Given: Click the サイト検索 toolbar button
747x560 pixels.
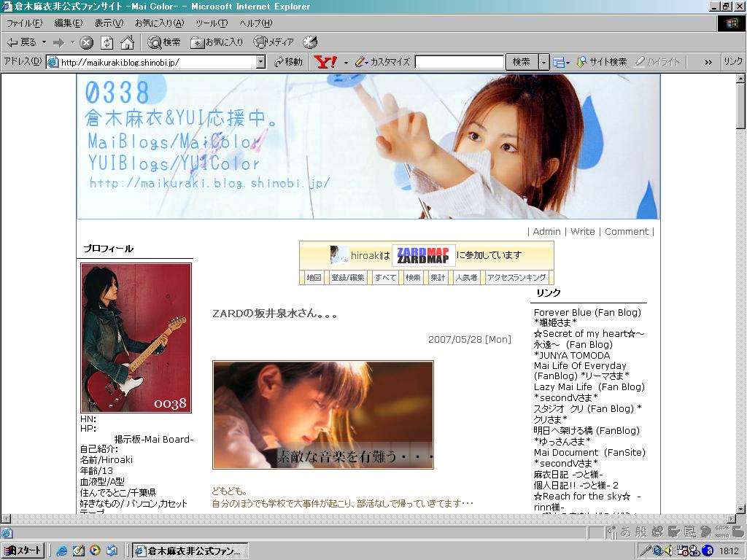Looking at the screenshot, I should (601, 62).
